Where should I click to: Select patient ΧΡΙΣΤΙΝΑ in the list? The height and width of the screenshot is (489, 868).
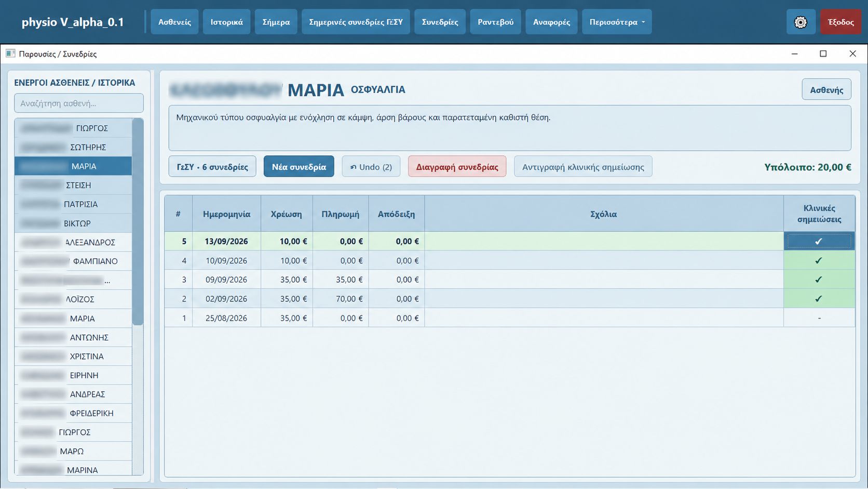pyautogui.click(x=73, y=356)
